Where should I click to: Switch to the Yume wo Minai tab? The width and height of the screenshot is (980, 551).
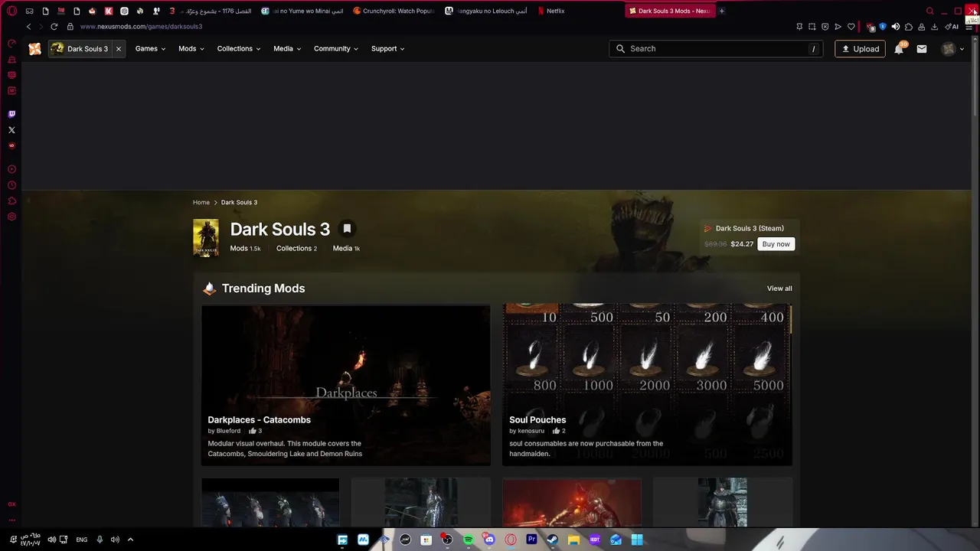pos(302,11)
